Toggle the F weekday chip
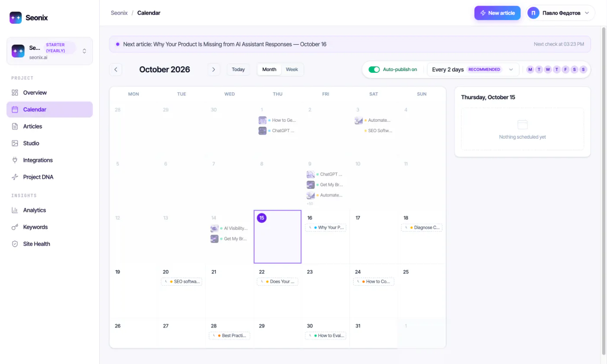The height and width of the screenshot is (364, 607). (565, 69)
